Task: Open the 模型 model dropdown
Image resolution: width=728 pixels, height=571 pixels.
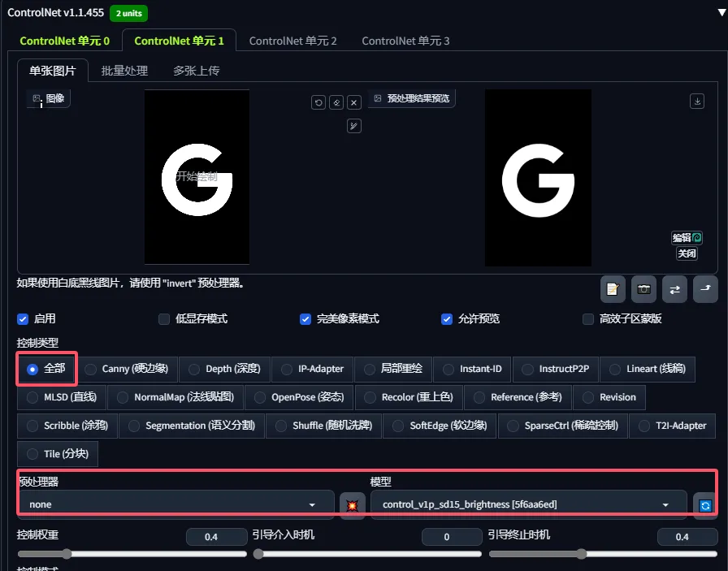Action: point(529,504)
